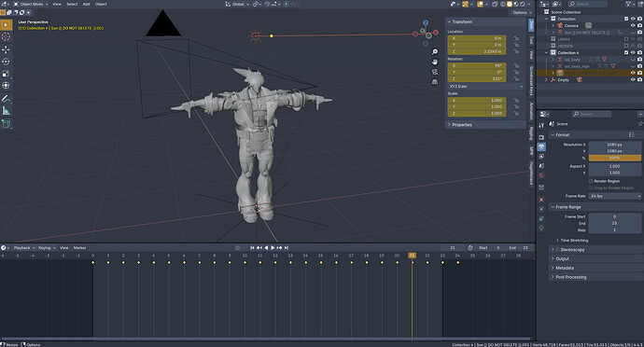This screenshot has width=644, height=347.
Task: Select the Add Cube tool
Action: point(6,124)
